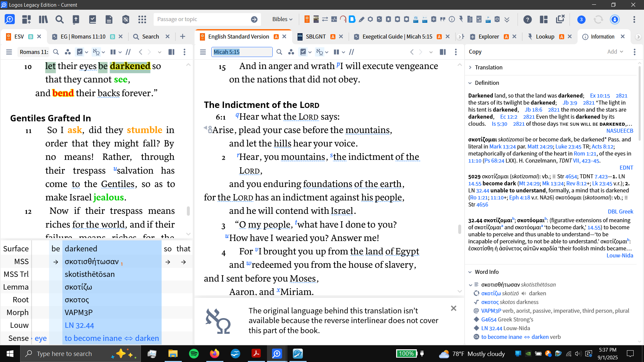Image resolution: width=644 pixels, height=362 pixels.
Task: Click the lightning Lookup shortcut icon
Action: click(x=461, y=19)
